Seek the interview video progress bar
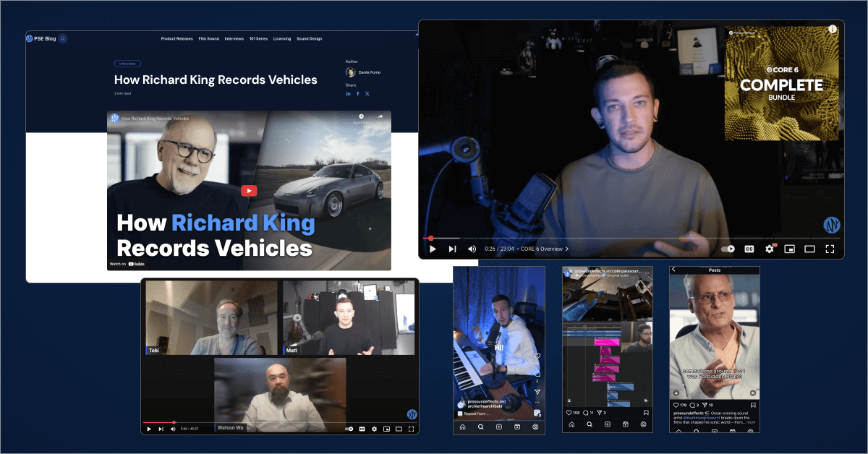Image resolution: width=868 pixels, height=454 pixels. (280, 422)
